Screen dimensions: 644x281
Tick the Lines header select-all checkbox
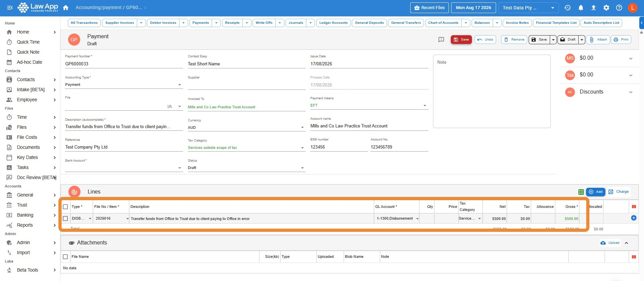pos(65,207)
